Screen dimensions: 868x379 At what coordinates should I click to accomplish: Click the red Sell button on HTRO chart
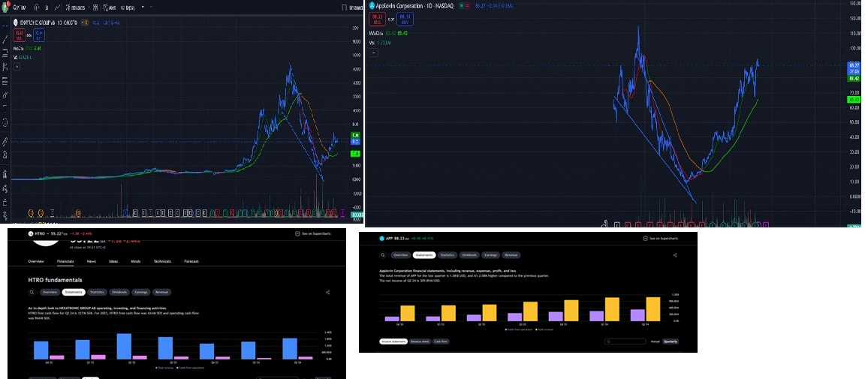(x=20, y=35)
